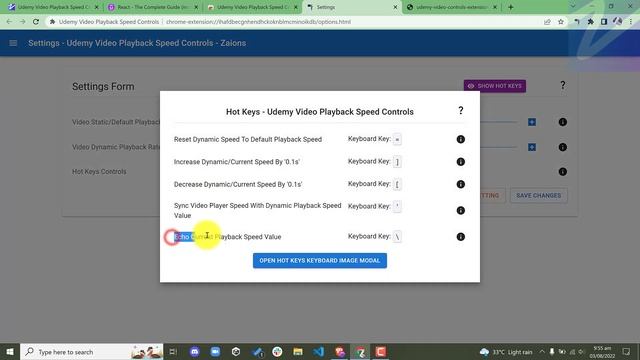Viewport: 640px width, 360px height.
Task: Close the Settings browser tab
Action: click(x=395, y=7)
